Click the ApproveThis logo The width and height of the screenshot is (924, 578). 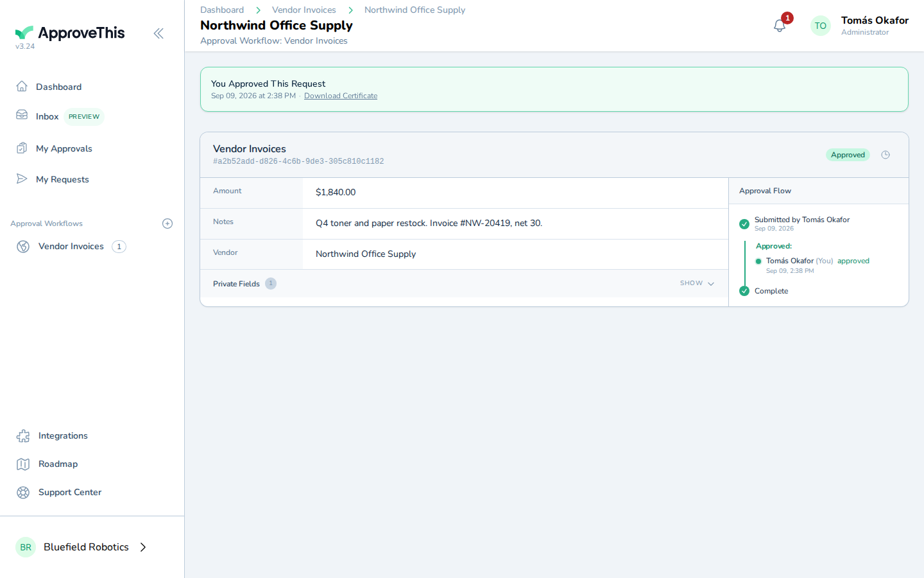70,33
